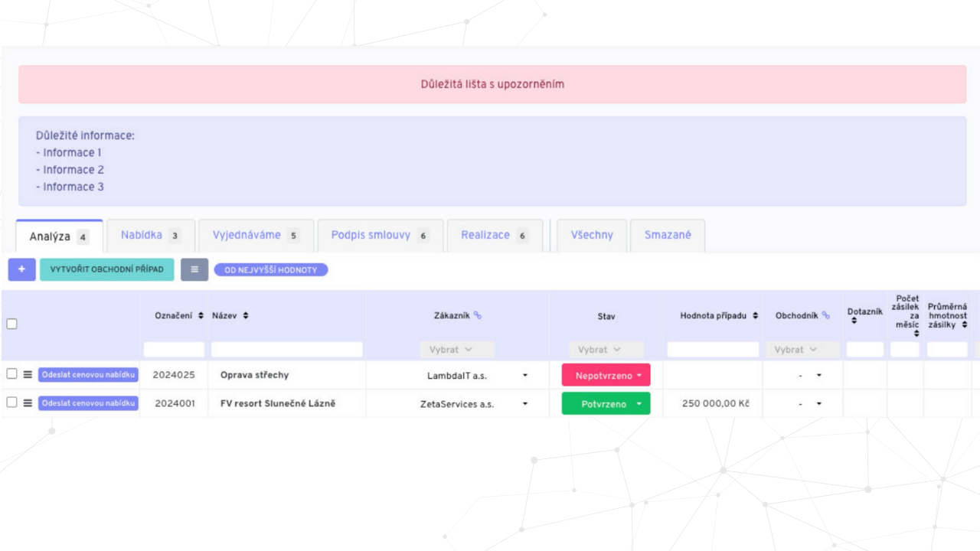980x551 pixels.
Task: Click link icon next to Zákazník header
Action: (x=478, y=315)
